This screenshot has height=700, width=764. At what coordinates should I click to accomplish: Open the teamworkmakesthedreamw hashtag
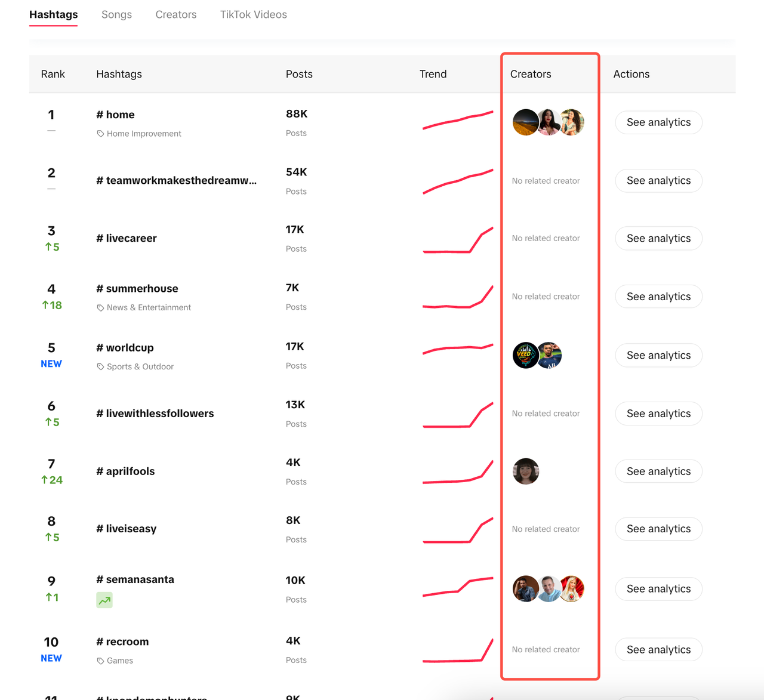pyautogui.click(x=177, y=180)
